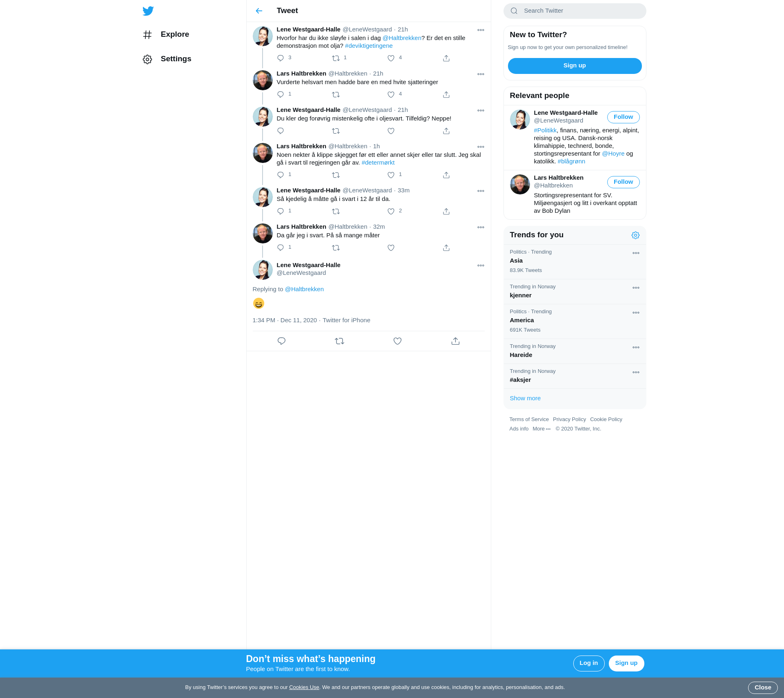Share the 'Vurderte helsvart' tweet

click(446, 94)
